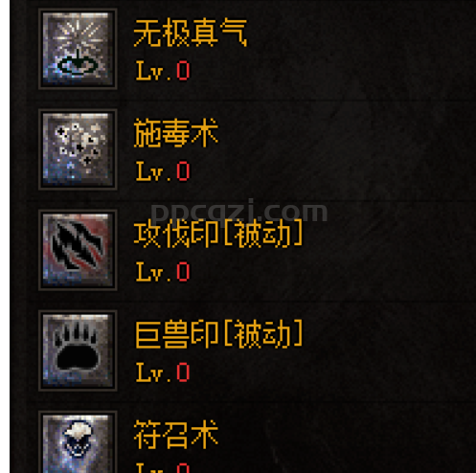Click the 无极真气 skill icon
476x473 pixels.
click(78, 49)
